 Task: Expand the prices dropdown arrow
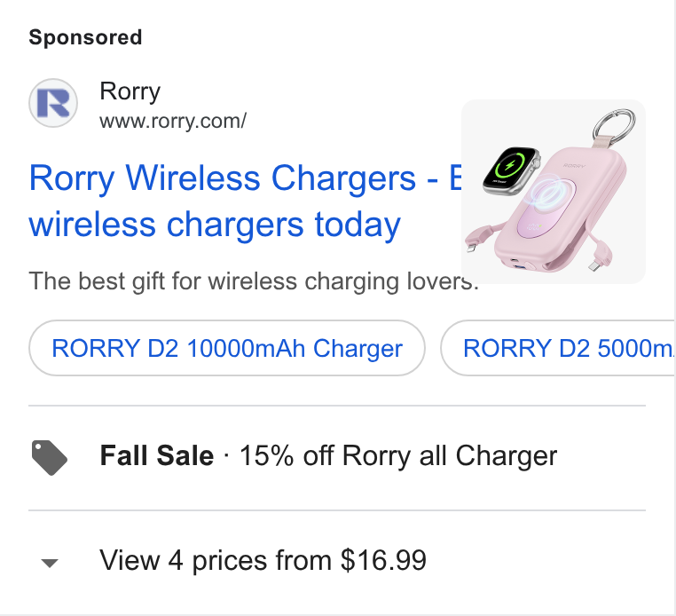tap(50, 563)
